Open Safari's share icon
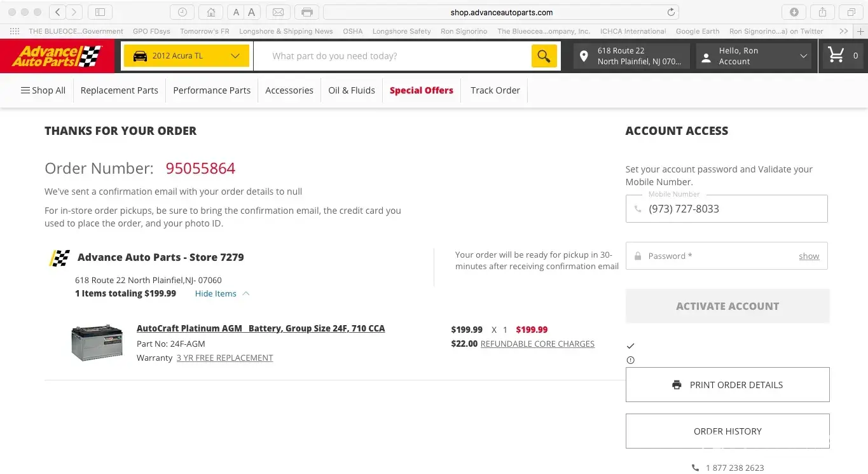This screenshot has height=474, width=868. pos(822,12)
